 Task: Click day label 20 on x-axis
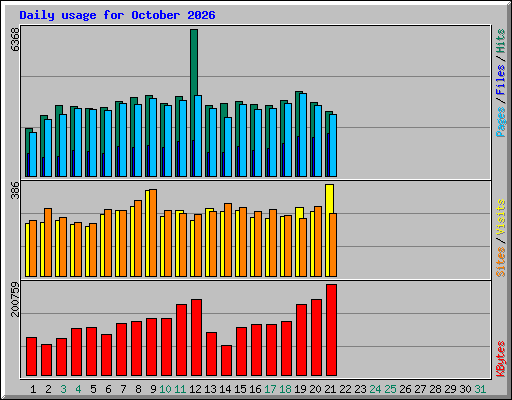315,389
